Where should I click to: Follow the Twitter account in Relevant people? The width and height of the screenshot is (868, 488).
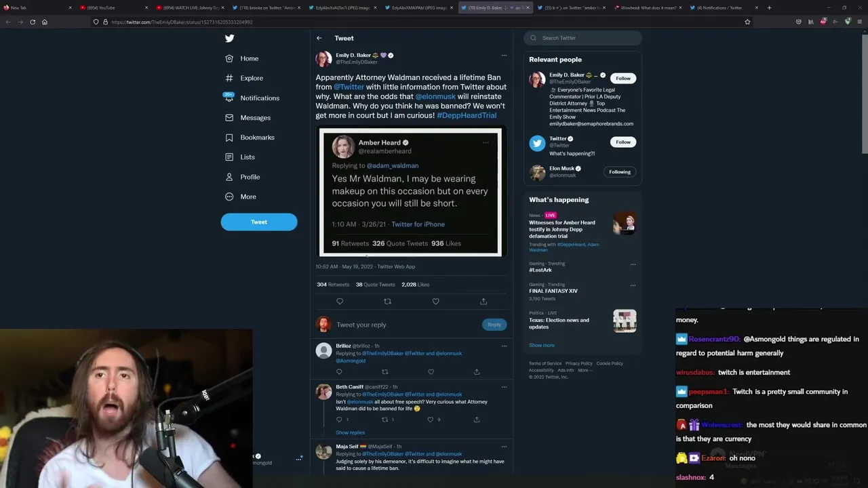(x=623, y=142)
